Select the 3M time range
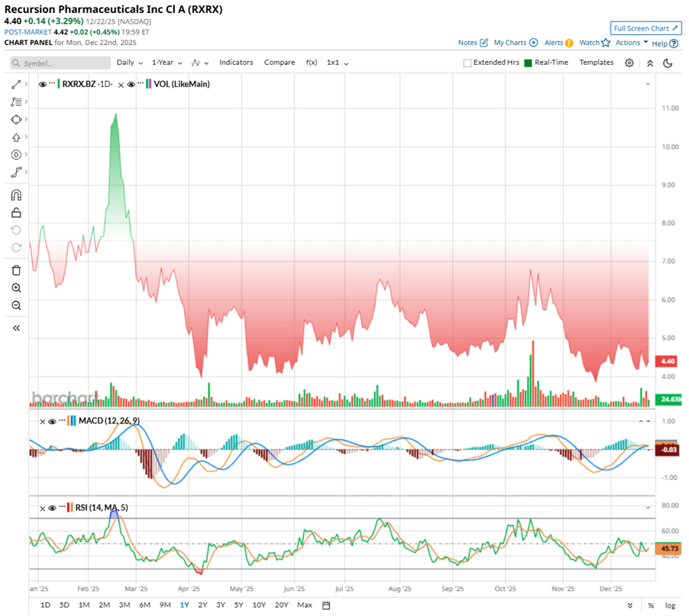The image size is (689, 616). [125, 605]
